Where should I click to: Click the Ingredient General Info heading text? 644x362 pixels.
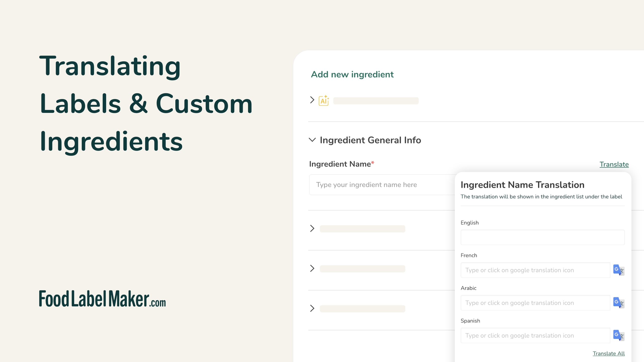370,140
